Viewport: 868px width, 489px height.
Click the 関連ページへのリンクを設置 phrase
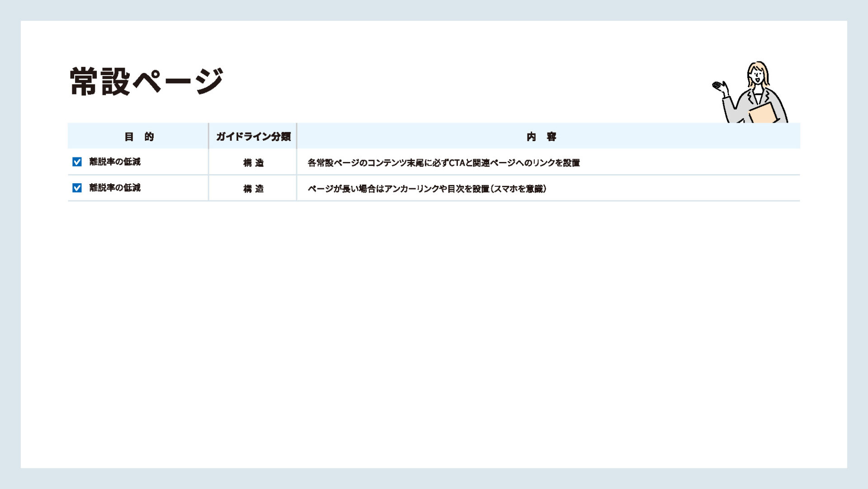tap(527, 163)
